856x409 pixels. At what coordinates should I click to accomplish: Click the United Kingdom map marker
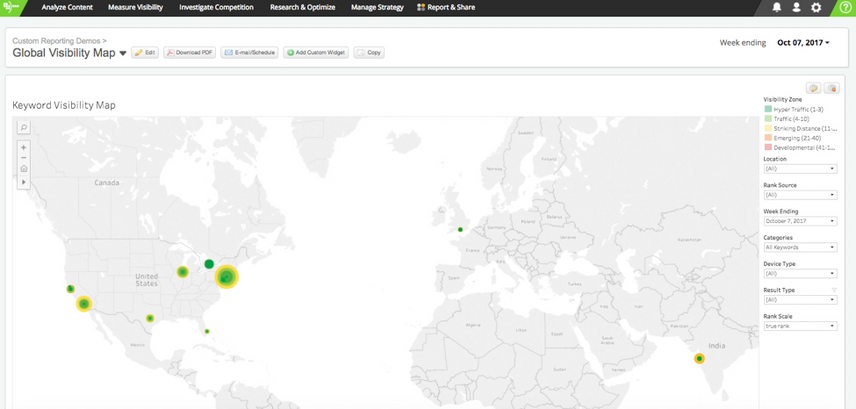tap(460, 229)
